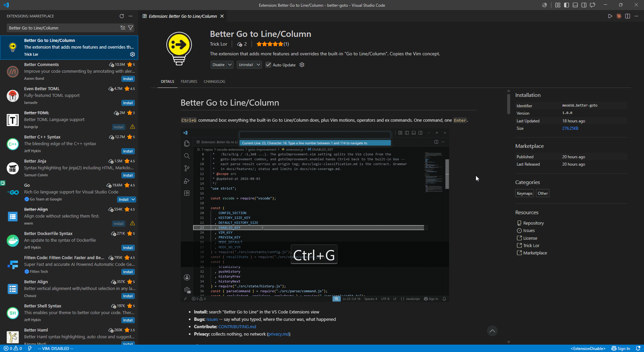Open the 276.25KB size link
The width and height of the screenshot is (644, 352).
[570, 128]
